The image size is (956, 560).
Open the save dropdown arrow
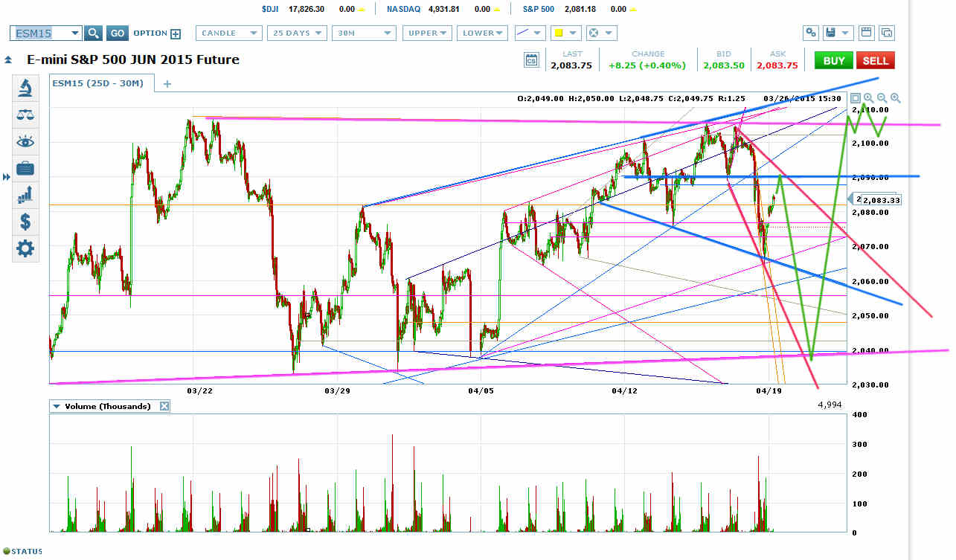tap(846, 33)
